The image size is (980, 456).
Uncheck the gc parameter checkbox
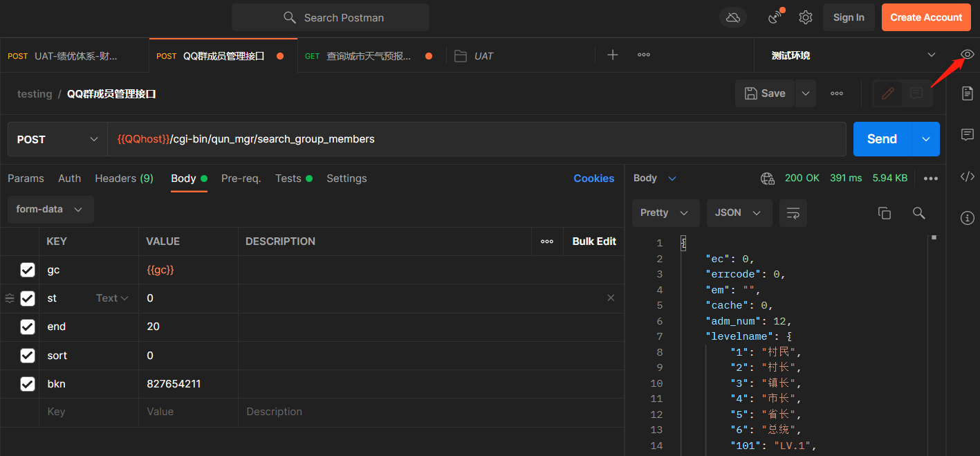28,270
